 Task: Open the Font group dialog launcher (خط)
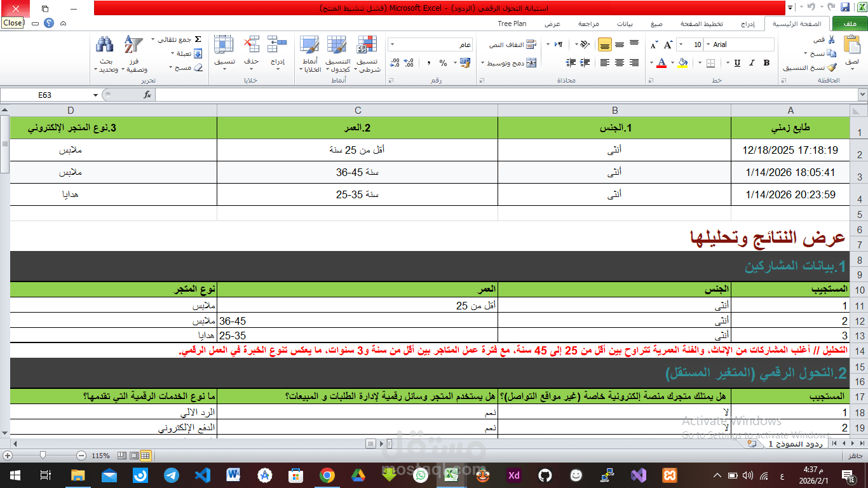(651, 81)
